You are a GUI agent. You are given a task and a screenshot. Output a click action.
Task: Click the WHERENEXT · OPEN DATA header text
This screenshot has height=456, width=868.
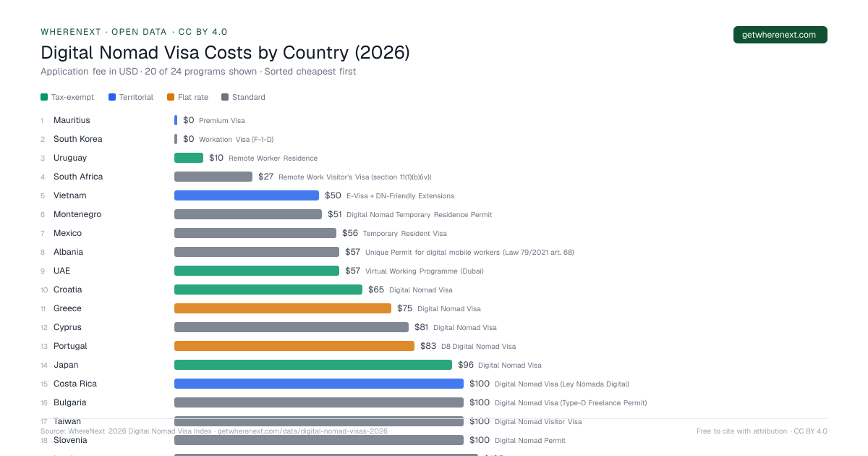tap(134, 32)
